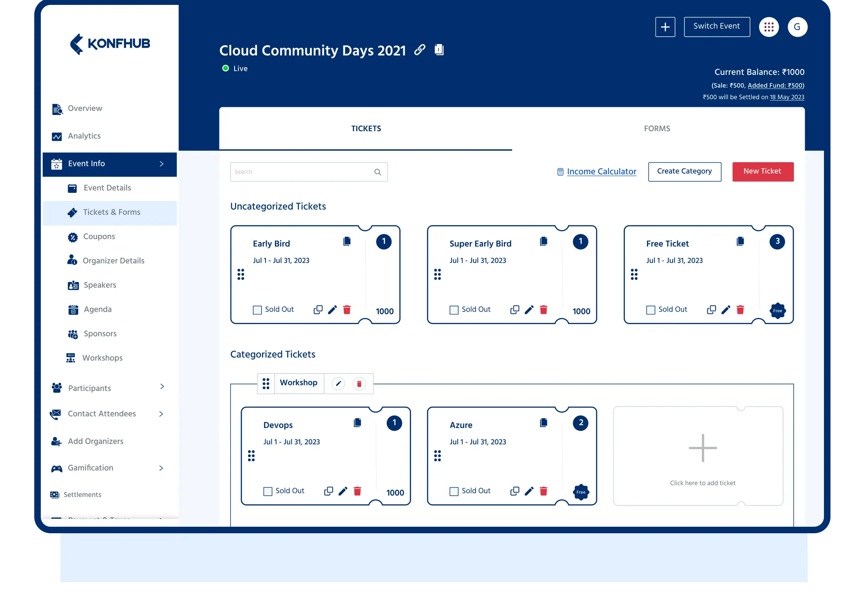
Task: Edit the Devops ticket
Action: pyautogui.click(x=343, y=491)
